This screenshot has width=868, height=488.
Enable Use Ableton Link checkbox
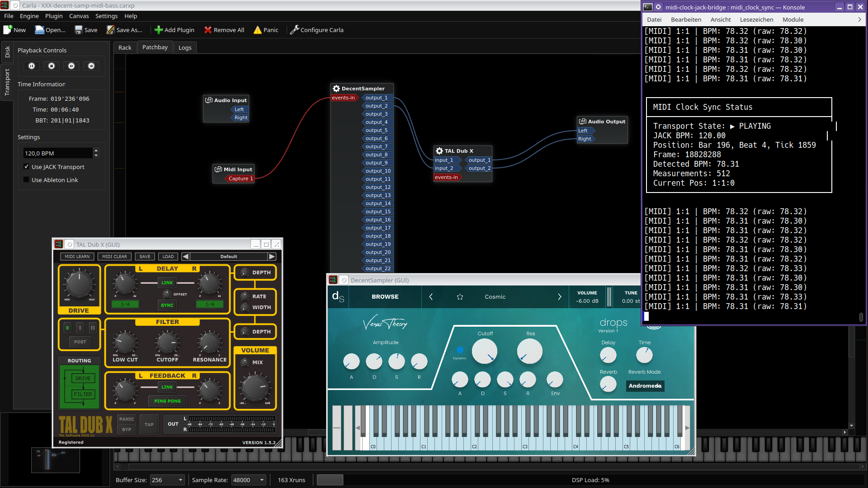26,180
